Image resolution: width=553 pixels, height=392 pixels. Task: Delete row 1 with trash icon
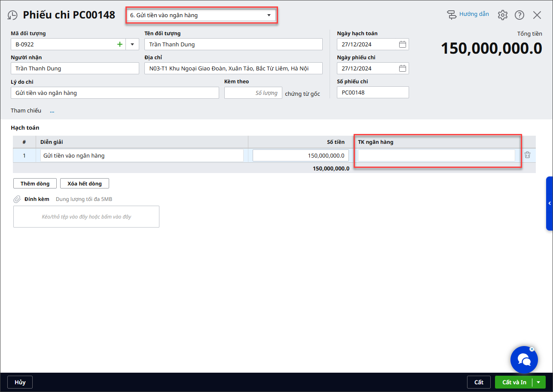tap(527, 155)
